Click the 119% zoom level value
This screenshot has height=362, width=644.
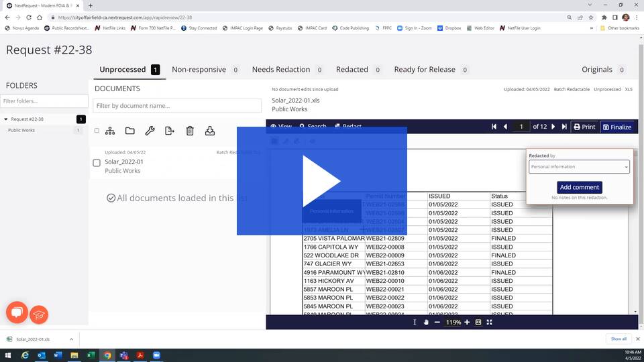452,322
